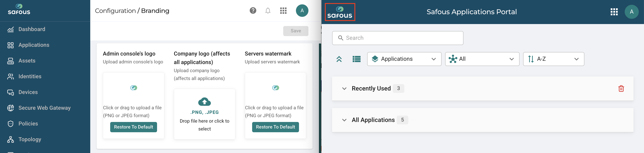Click the company logo upload cloud icon
The image size is (644, 153).
205,102
